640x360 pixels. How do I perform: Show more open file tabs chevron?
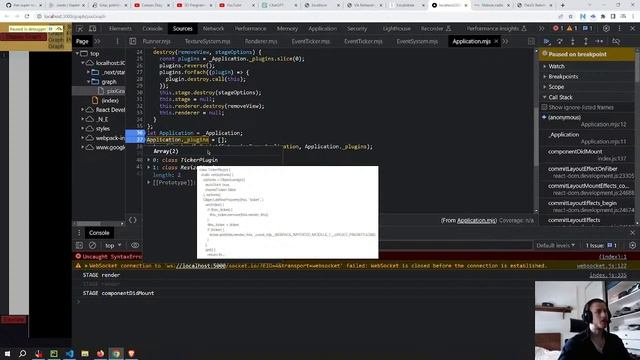pyautogui.click(x=505, y=41)
